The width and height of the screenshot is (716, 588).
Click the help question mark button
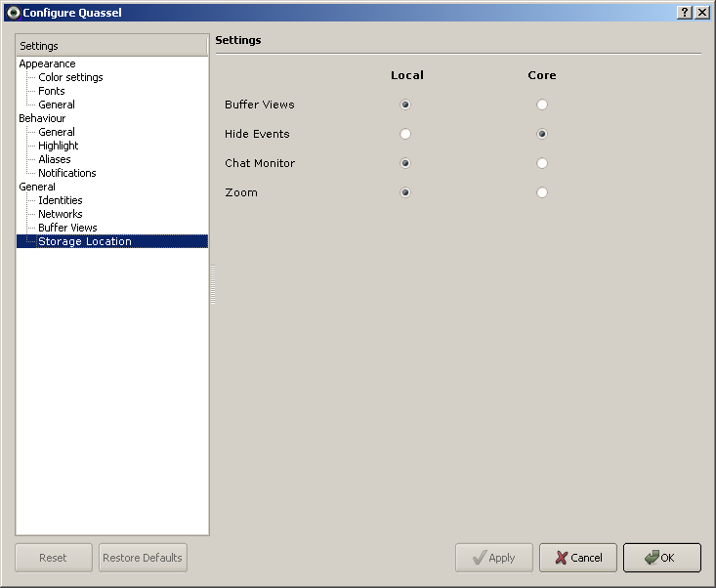[x=684, y=13]
